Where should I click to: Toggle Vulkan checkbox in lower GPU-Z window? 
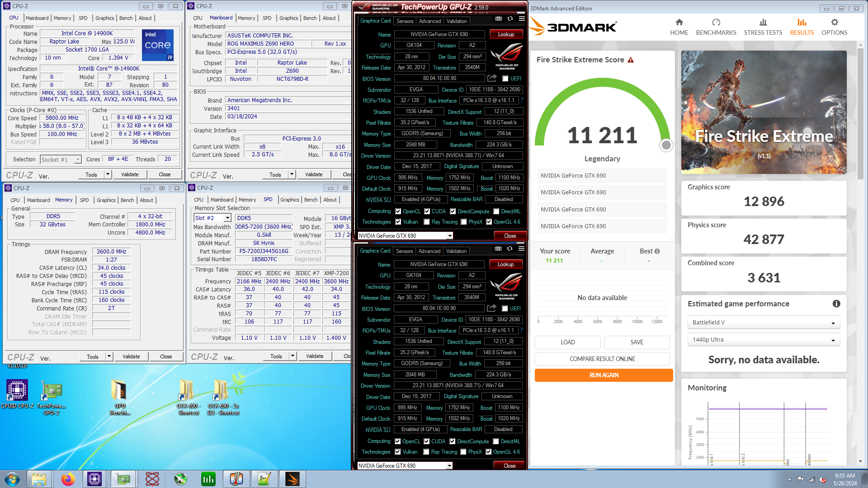pos(398,452)
